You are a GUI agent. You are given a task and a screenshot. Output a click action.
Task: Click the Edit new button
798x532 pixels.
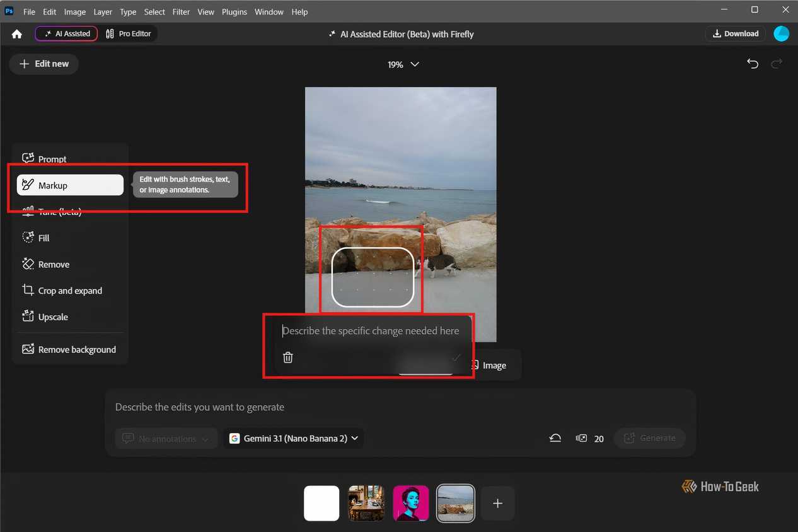tap(43, 64)
